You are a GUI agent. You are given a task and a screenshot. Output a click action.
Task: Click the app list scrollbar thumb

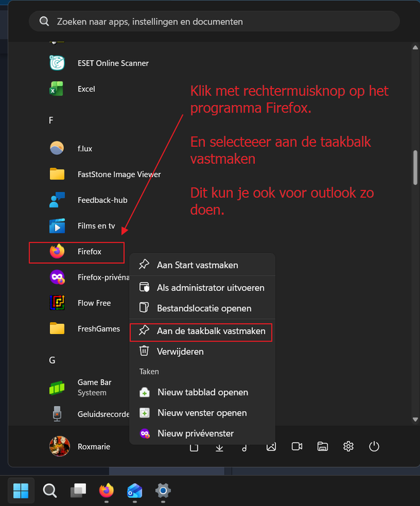pos(415,168)
